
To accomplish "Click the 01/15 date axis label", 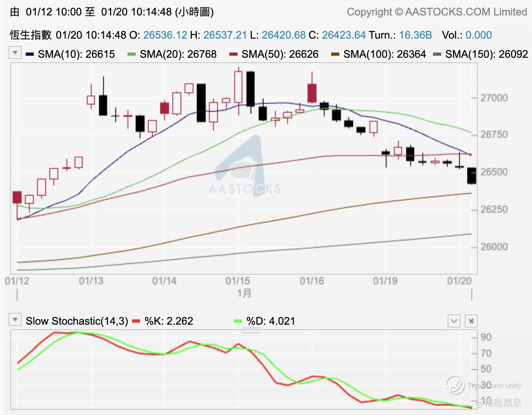I will point(238,281).
